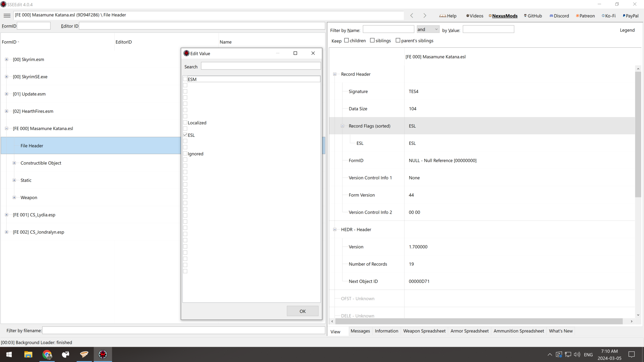Click the Editor ID input field
Viewport: 644px width, 362px height.
point(202,26)
